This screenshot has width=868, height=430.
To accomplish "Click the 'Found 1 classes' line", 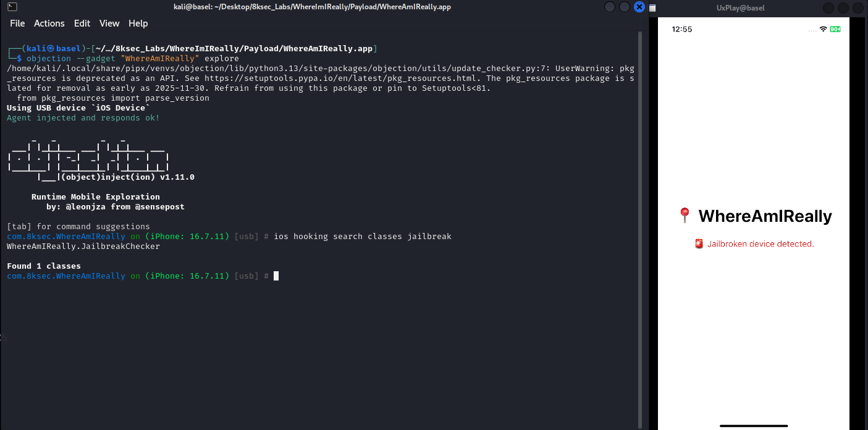I will tap(44, 266).
